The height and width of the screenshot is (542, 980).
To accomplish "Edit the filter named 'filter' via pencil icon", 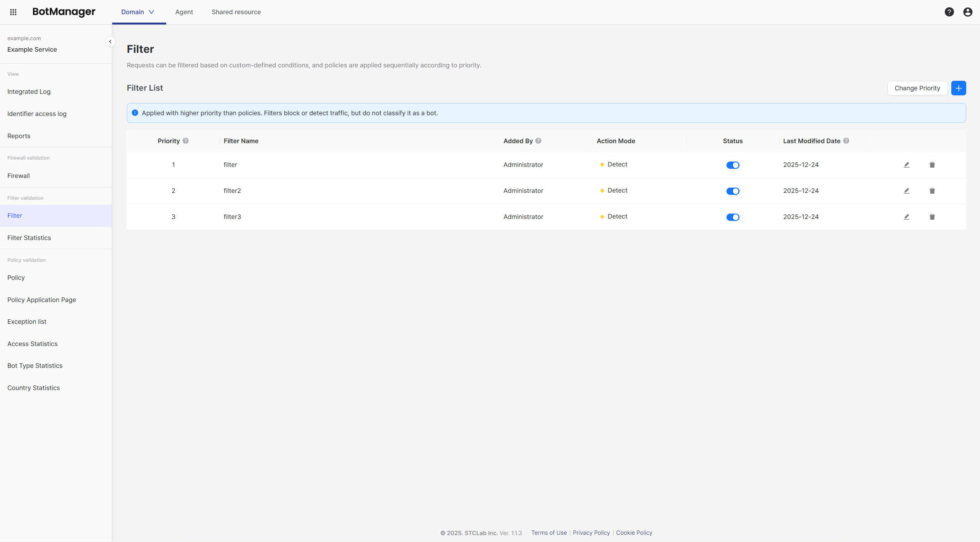I will [907, 165].
